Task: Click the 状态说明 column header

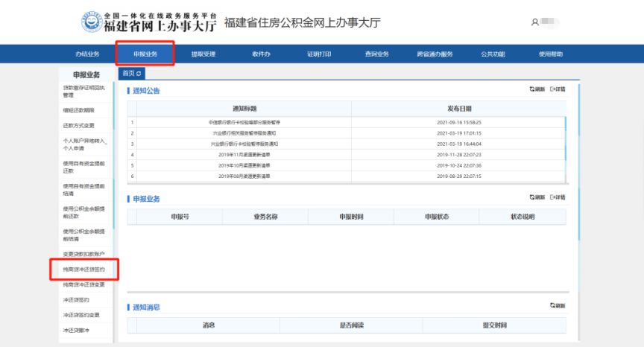Action: [x=523, y=217]
